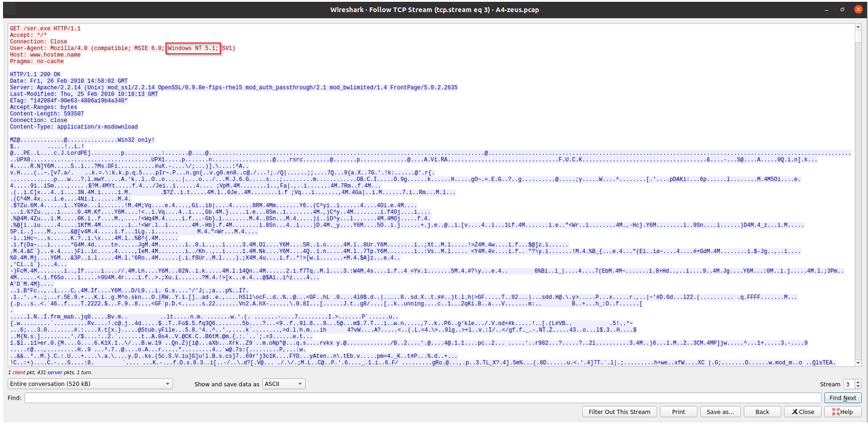Click the scrollbar down arrow
This screenshot has height=426, width=868.
click(x=858, y=364)
